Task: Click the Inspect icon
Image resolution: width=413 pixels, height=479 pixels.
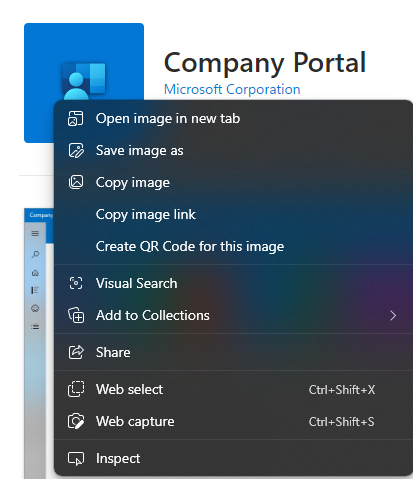Action: 76,458
